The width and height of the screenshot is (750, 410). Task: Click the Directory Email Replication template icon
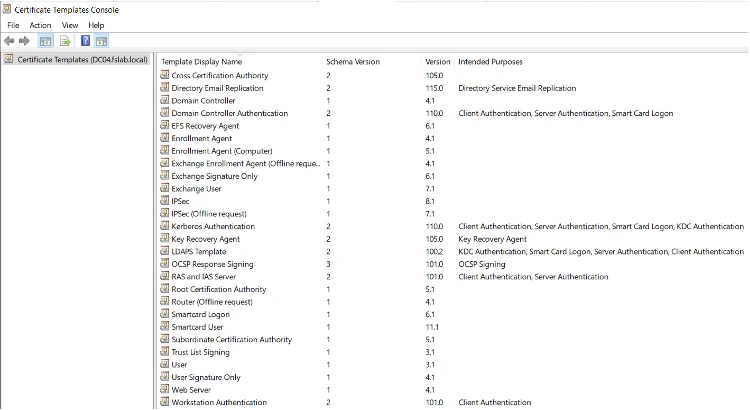click(165, 88)
